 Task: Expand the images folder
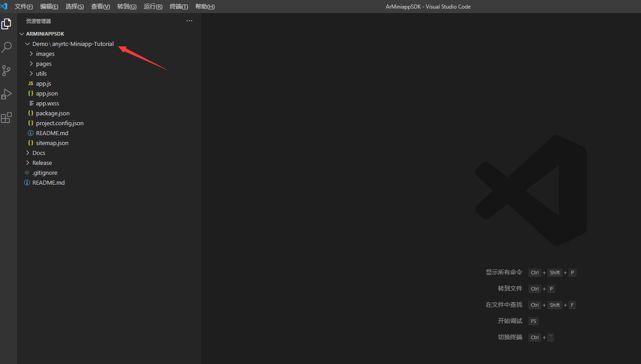[x=45, y=54]
